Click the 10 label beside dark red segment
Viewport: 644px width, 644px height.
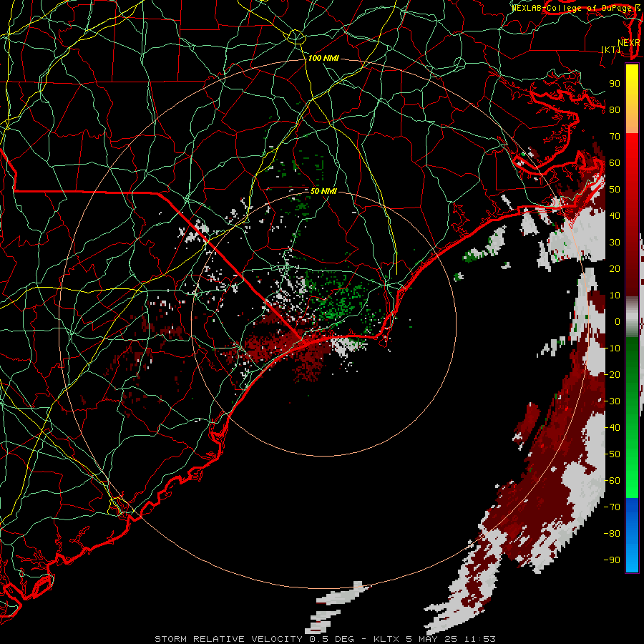point(615,296)
